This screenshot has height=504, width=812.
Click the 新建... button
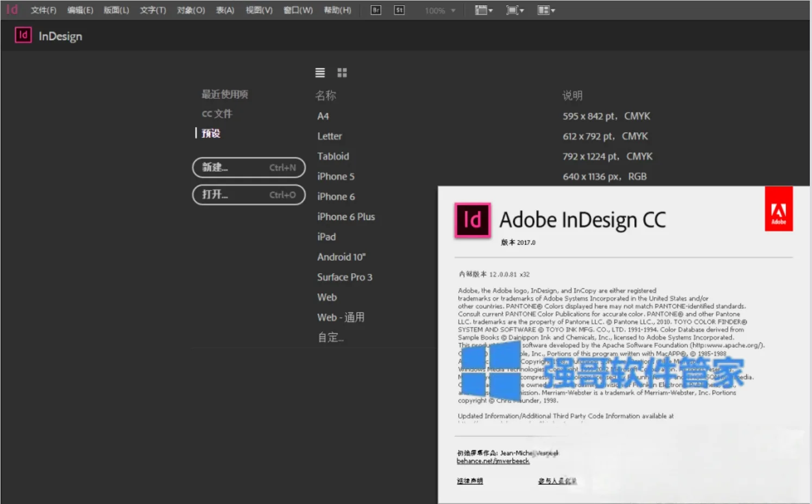tap(249, 167)
